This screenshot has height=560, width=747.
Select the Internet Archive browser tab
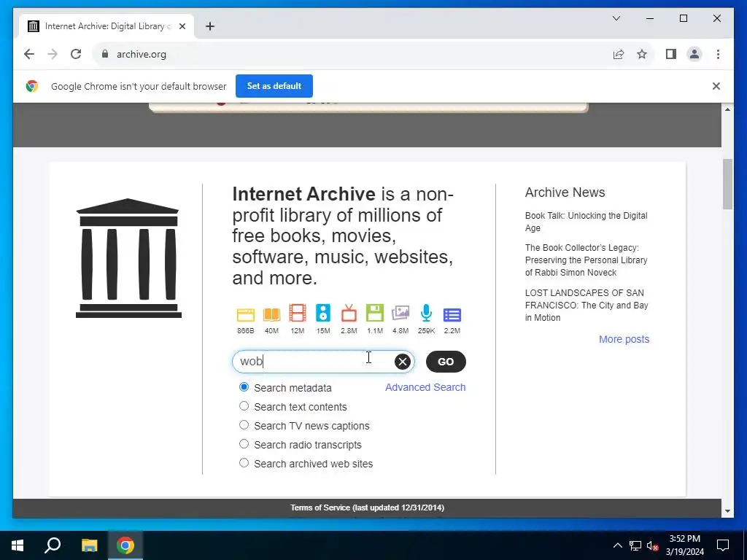(106, 27)
